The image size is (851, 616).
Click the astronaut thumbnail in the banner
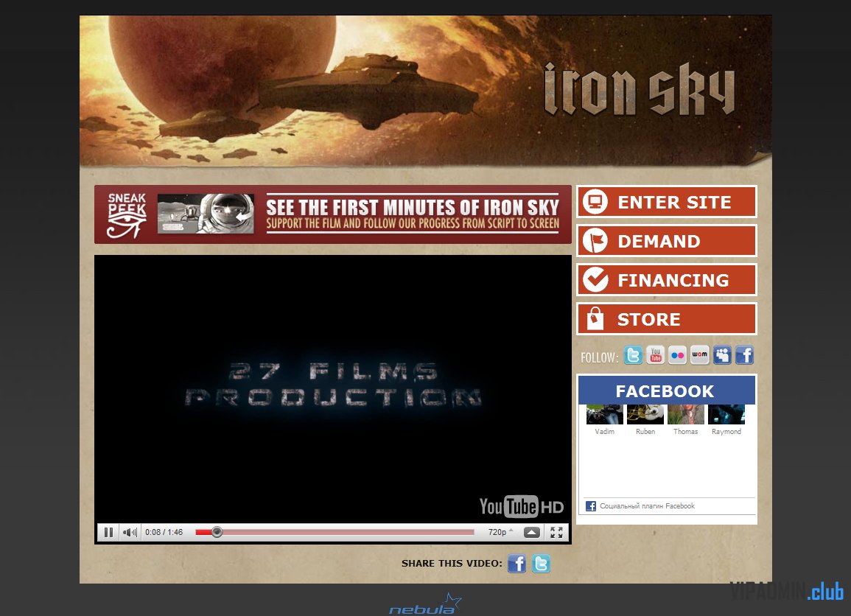(x=206, y=214)
